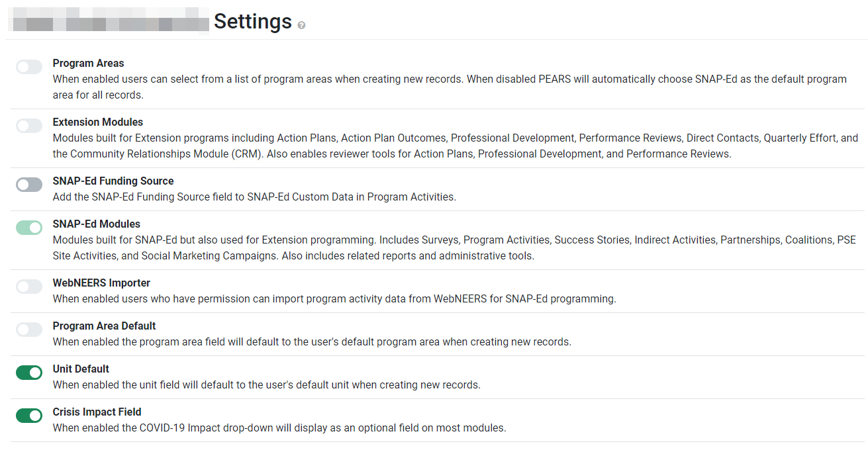Turn off the Unit Default toggle

click(28, 373)
